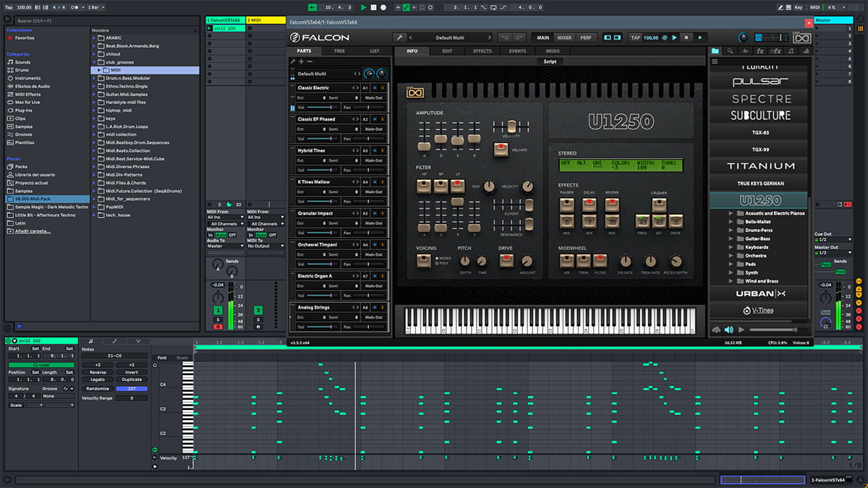Click Falcon's transport stop button

[x=687, y=38]
